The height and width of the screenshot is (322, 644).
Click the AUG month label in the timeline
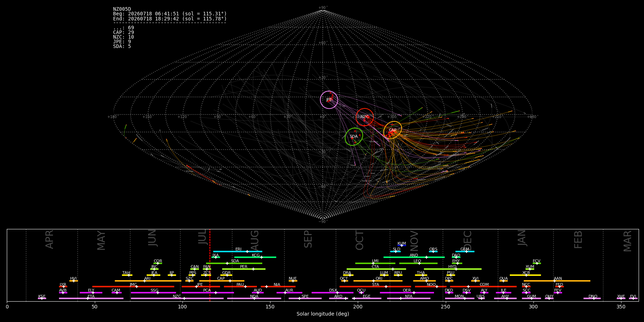click(254, 240)
